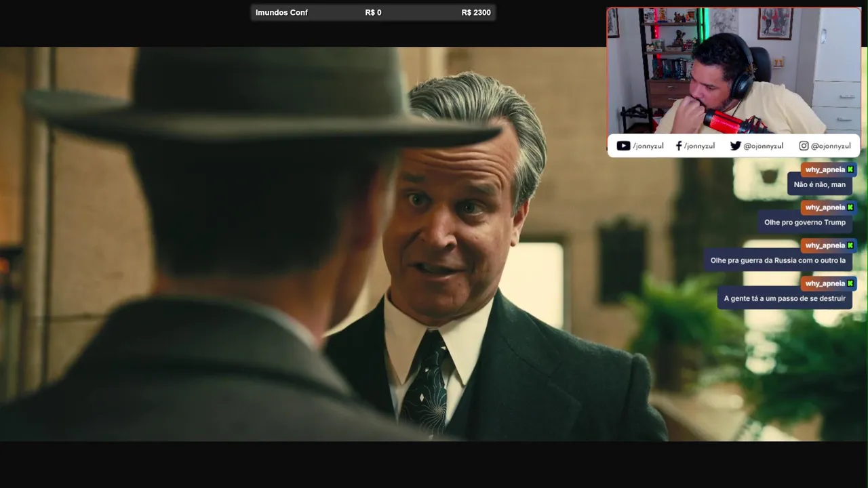Screen dimensions: 868x488
Task: Click the green badge above 'Olhe pro governo Trump'
Action: click(x=850, y=207)
